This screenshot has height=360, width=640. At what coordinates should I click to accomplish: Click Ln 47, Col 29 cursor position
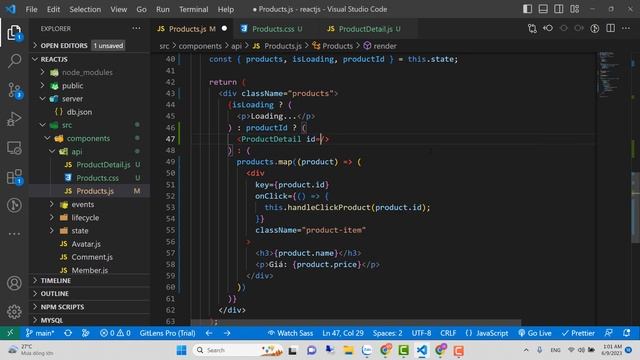point(342,333)
